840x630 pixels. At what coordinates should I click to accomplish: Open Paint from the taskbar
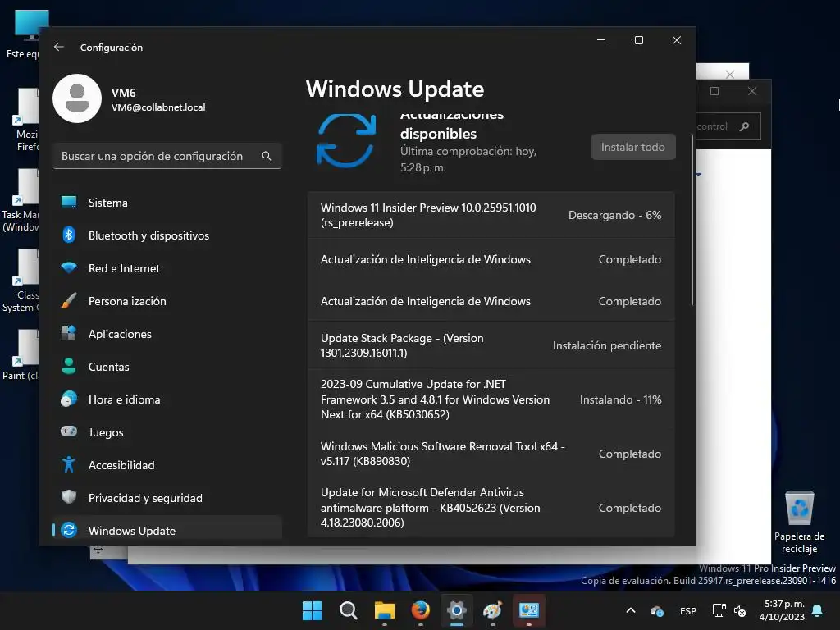tap(492, 610)
